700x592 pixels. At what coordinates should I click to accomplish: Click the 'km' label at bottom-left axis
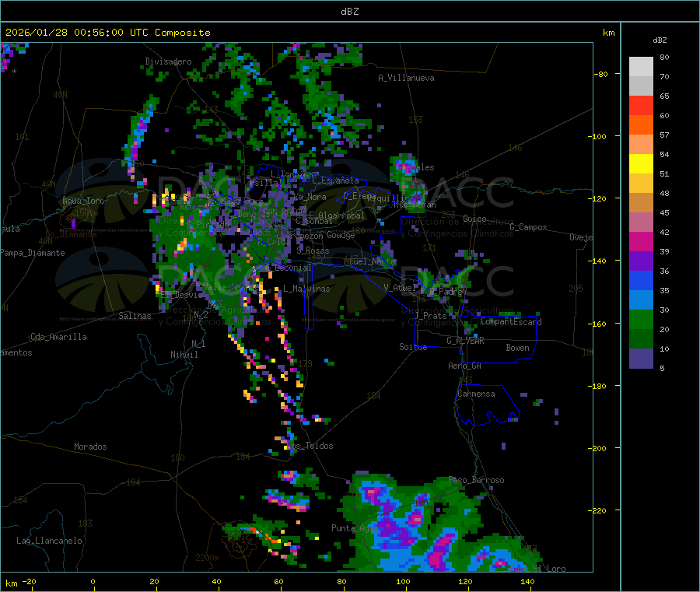click(11, 583)
